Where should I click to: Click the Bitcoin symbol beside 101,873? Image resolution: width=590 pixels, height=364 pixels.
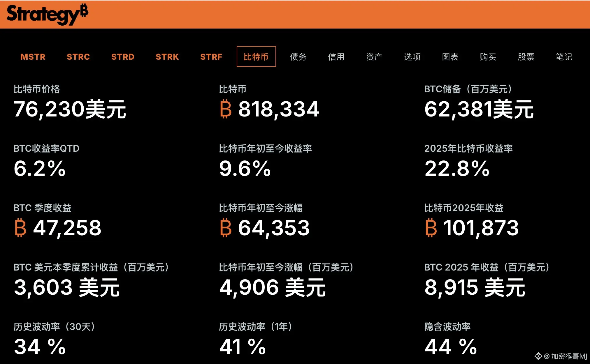431,227
